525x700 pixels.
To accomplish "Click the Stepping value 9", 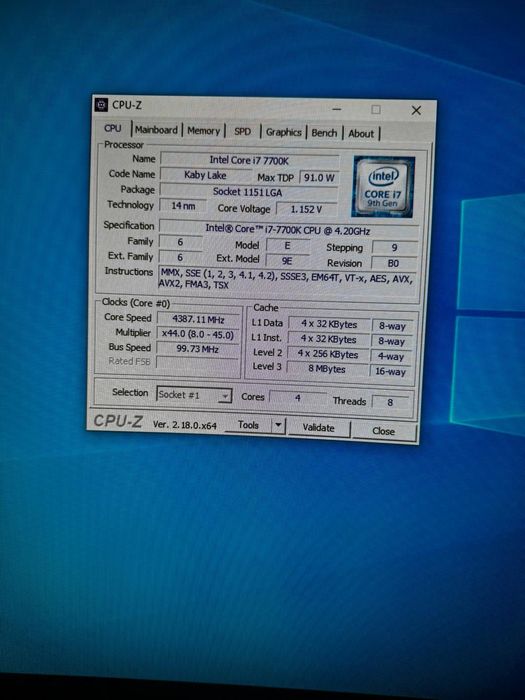I will tap(394, 248).
